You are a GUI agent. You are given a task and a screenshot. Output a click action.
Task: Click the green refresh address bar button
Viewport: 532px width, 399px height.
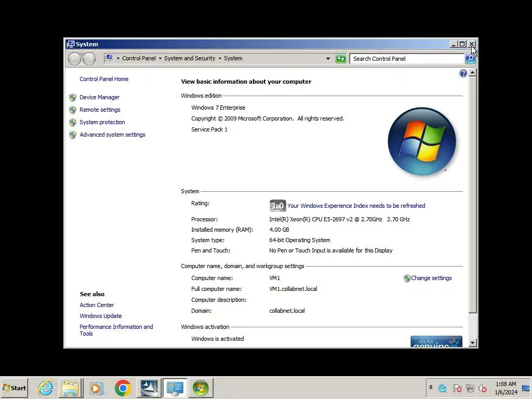[341, 59]
